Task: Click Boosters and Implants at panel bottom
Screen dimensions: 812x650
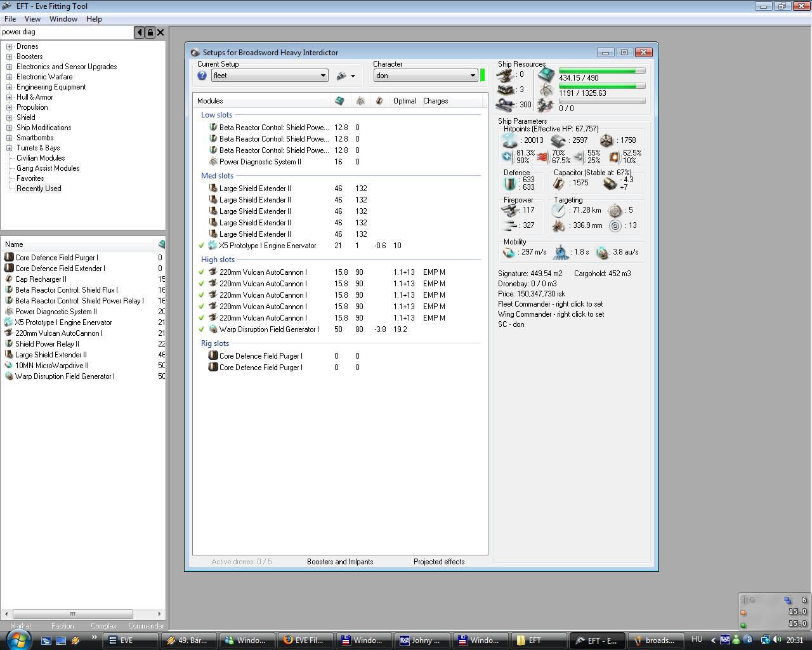Action: (340, 562)
